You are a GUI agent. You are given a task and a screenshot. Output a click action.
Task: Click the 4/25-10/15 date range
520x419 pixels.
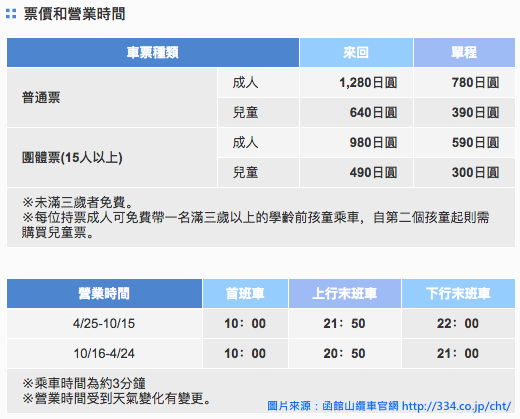coord(104,324)
